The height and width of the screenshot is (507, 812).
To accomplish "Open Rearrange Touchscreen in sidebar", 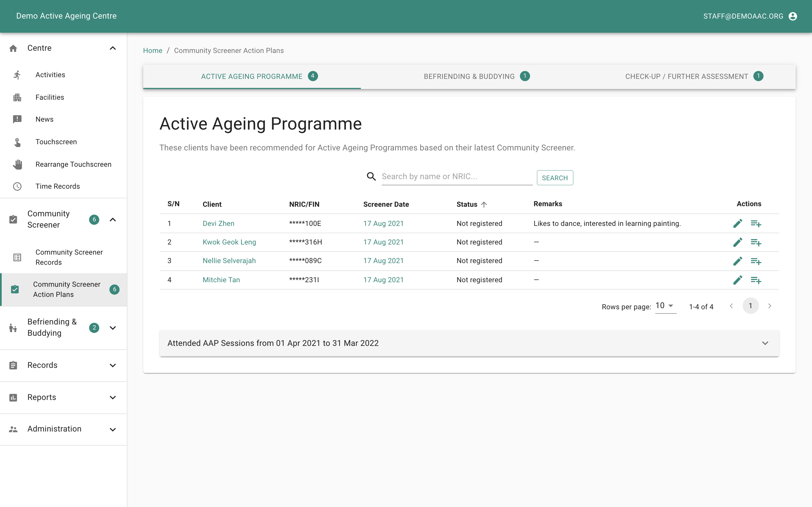I will pos(73,164).
